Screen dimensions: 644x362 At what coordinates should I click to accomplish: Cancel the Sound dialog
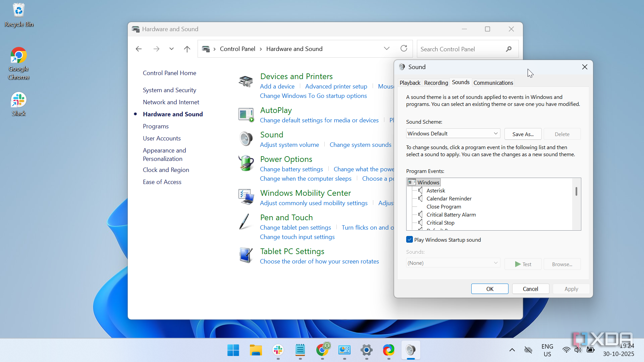530,289
